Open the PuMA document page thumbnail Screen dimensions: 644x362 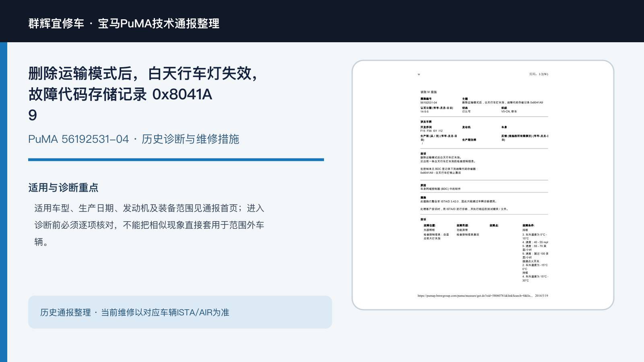483,185
